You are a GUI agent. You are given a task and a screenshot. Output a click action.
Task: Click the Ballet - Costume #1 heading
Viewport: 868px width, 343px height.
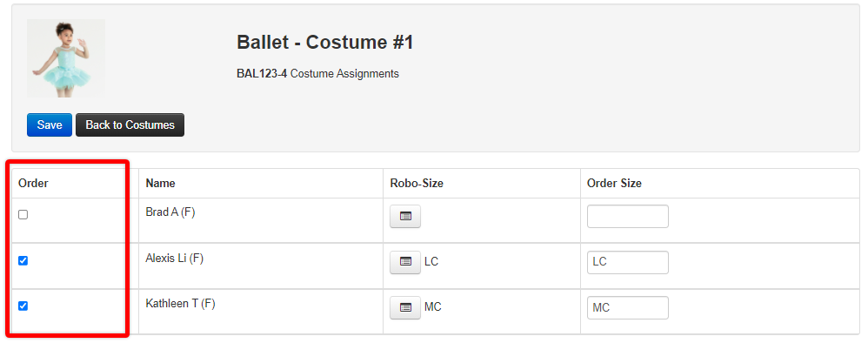(325, 43)
